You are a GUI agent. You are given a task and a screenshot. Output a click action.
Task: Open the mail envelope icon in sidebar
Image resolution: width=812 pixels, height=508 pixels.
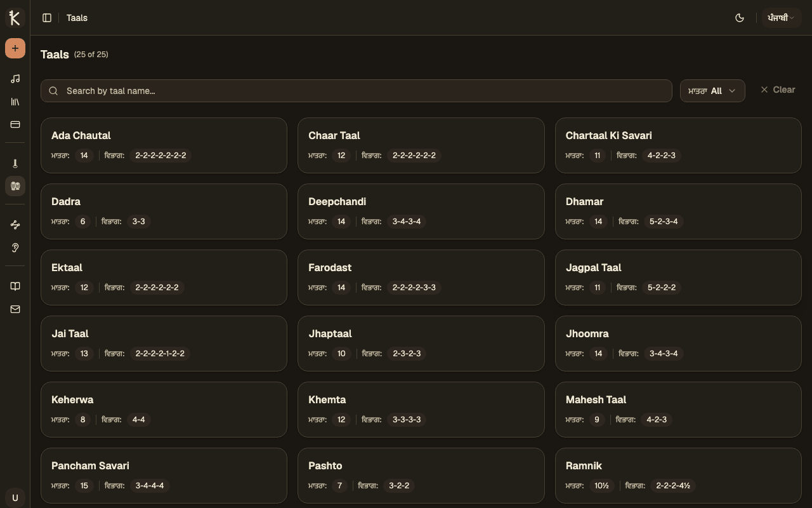click(15, 309)
